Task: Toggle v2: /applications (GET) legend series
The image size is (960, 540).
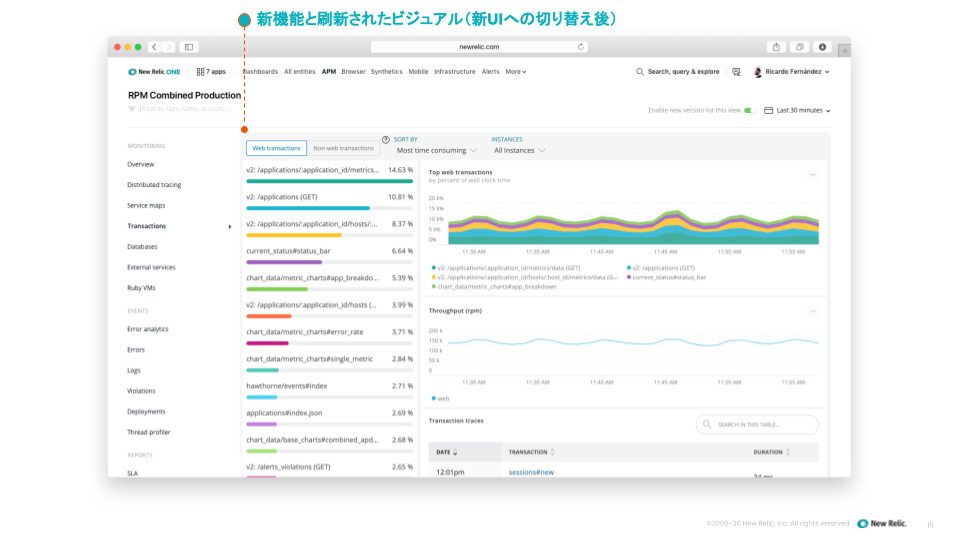Action: point(661,268)
